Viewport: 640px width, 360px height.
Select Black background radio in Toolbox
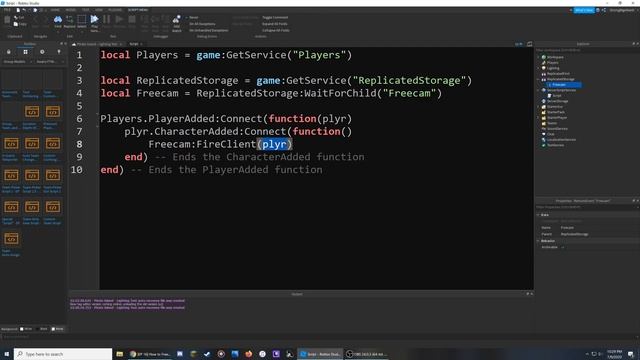tap(38, 329)
